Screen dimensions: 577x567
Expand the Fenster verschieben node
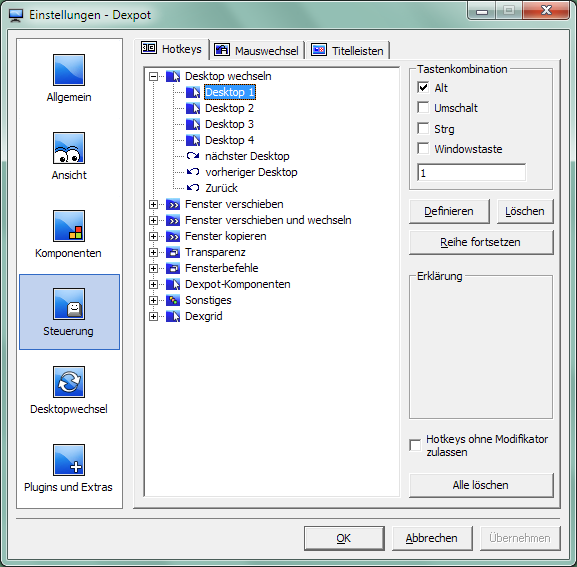[153, 205]
